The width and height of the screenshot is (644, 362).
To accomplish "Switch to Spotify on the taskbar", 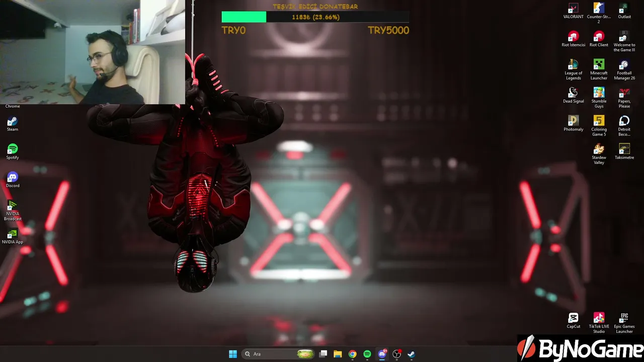I will tap(367, 354).
